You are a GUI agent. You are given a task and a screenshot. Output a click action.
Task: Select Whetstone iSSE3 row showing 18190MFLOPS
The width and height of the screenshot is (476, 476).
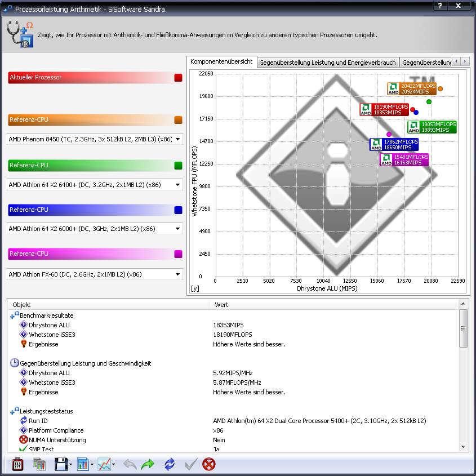[233, 335]
